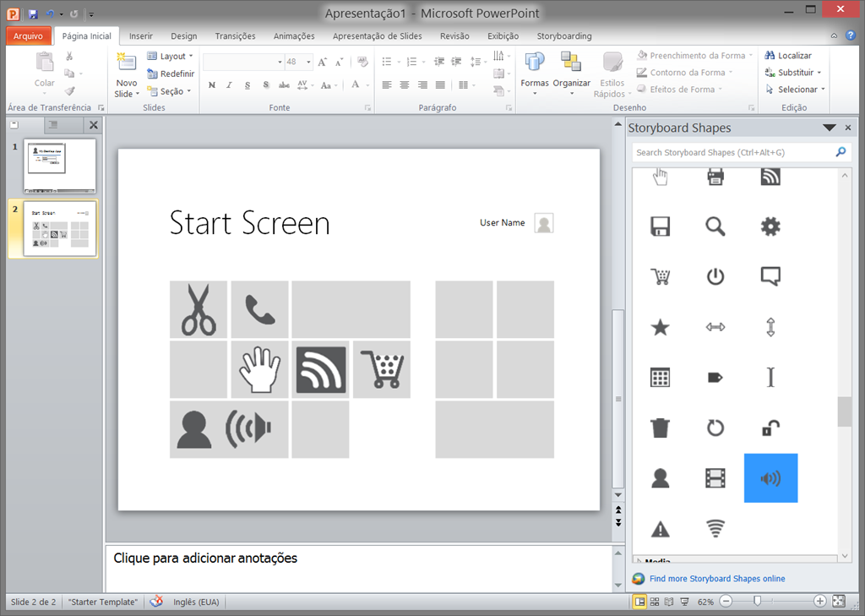Click the star shape icon
Viewport: 865px width, 616px height.
[661, 328]
